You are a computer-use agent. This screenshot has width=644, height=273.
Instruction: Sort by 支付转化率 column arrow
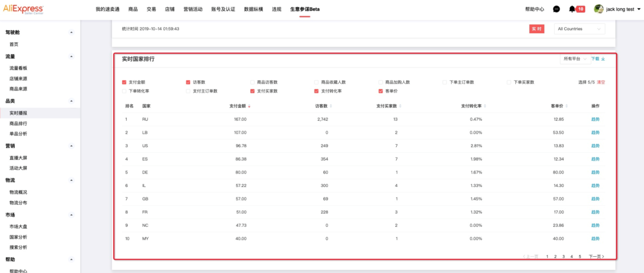[485, 106]
